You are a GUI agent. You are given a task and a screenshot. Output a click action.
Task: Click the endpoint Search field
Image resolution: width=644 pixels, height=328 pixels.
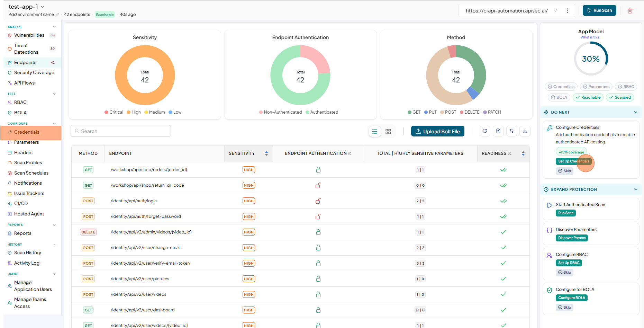click(x=121, y=131)
